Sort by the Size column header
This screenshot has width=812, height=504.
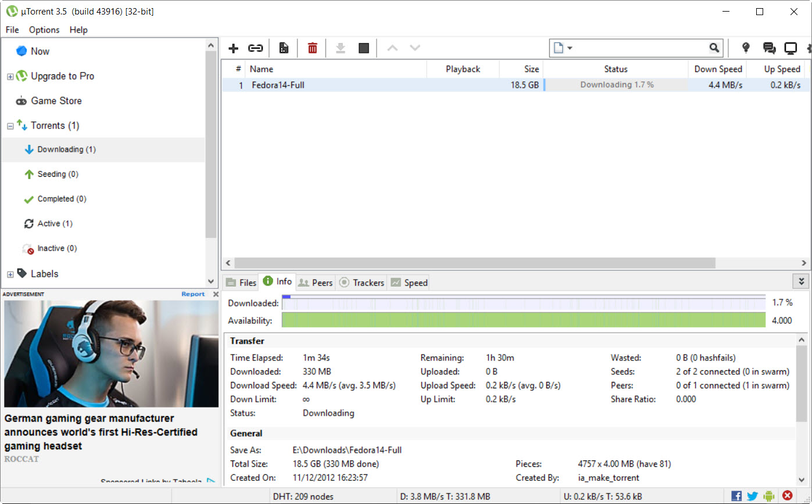[521, 69]
